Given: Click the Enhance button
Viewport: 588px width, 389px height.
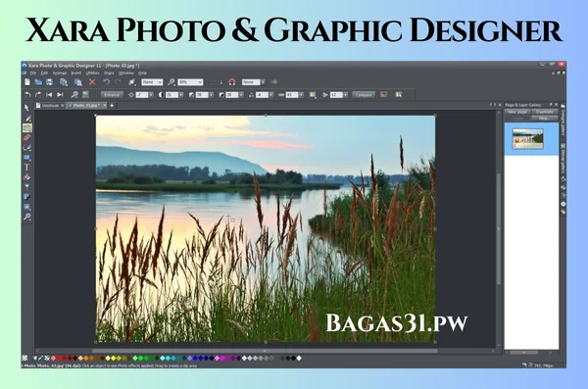Looking at the screenshot, I should [x=112, y=95].
